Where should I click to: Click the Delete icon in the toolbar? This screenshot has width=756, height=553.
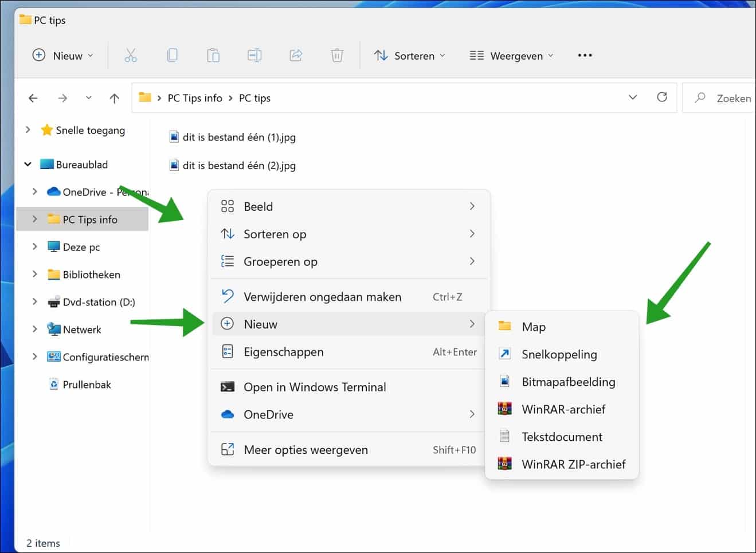[337, 55]
